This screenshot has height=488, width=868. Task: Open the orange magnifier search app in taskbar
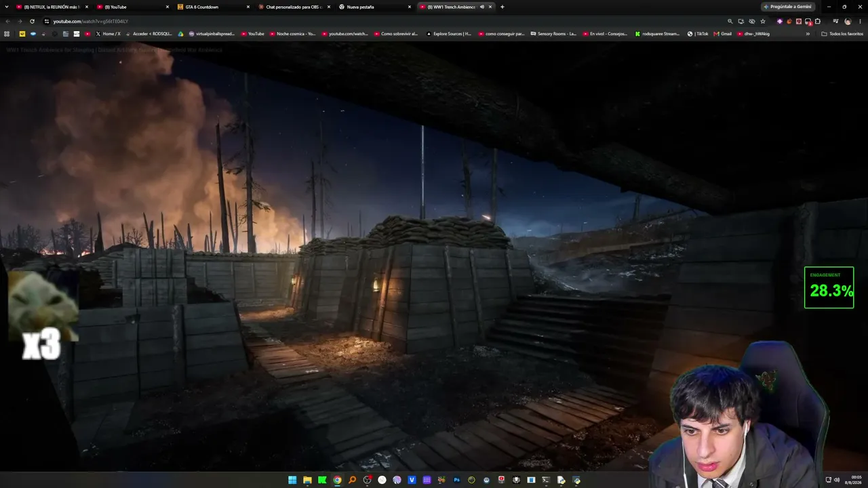tap(352, 480)
